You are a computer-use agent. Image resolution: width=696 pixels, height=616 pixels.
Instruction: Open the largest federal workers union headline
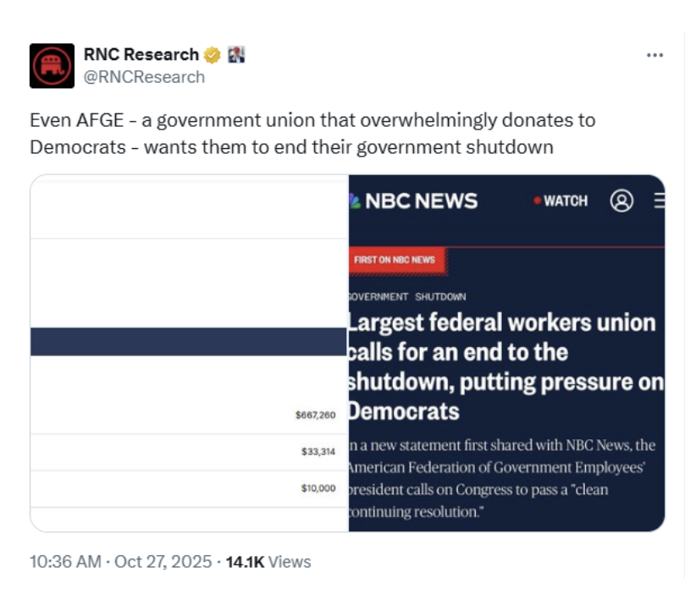[505, 366]
